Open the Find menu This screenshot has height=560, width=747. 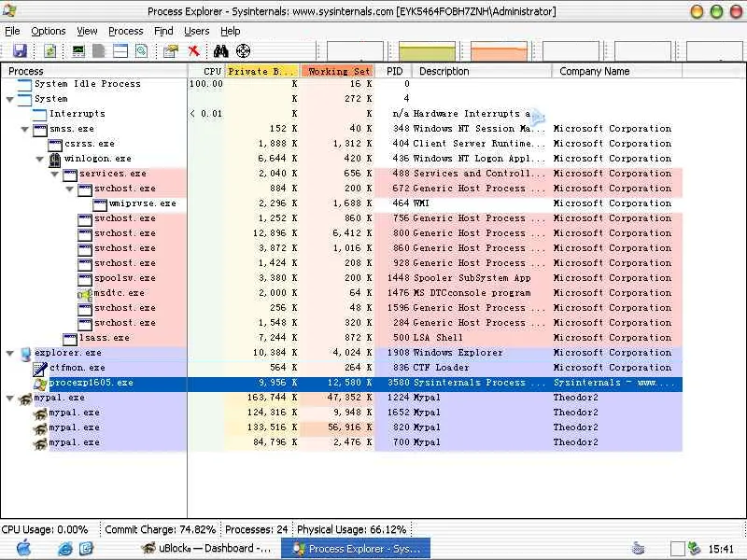(x=163, y=31)
